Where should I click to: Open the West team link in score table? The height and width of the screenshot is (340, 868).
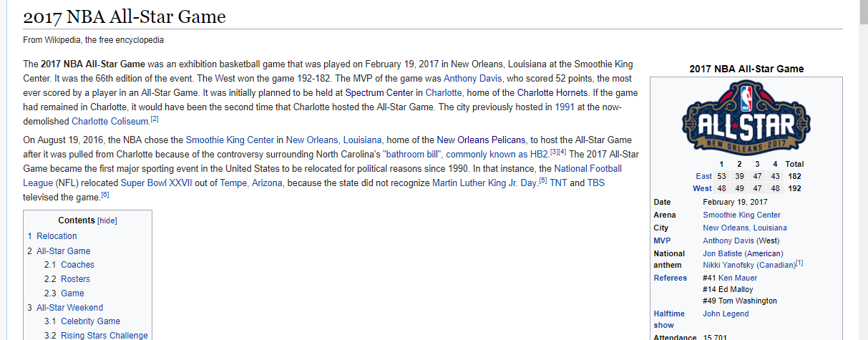(702, 188)
